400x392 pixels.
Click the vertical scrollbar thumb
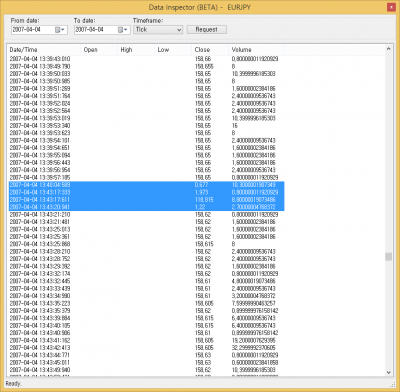[388, 257]
